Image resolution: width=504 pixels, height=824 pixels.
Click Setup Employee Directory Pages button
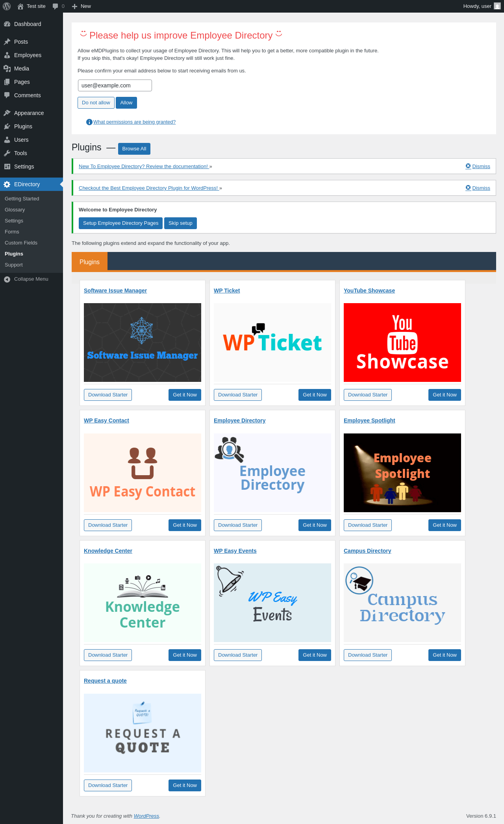point(120,223)
